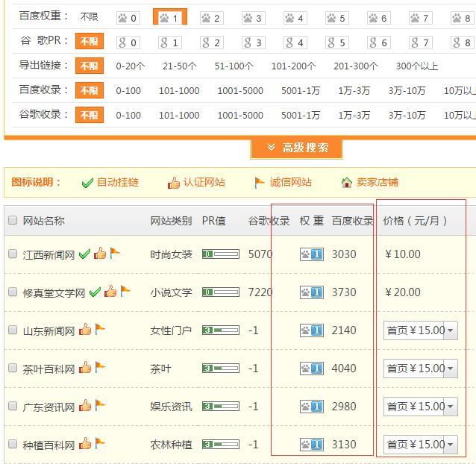The height and width of the screenshot is (464, 476).
Task: Select Baidu weight 5 filter
Action: click(x=337, y=18)
